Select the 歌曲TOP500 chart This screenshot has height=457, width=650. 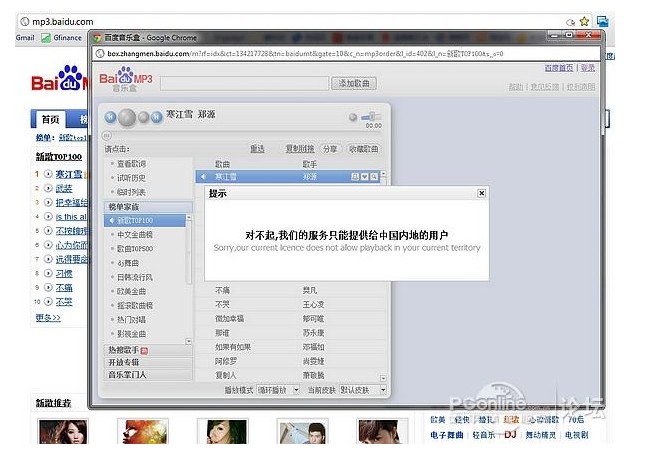tap(135, 249)
